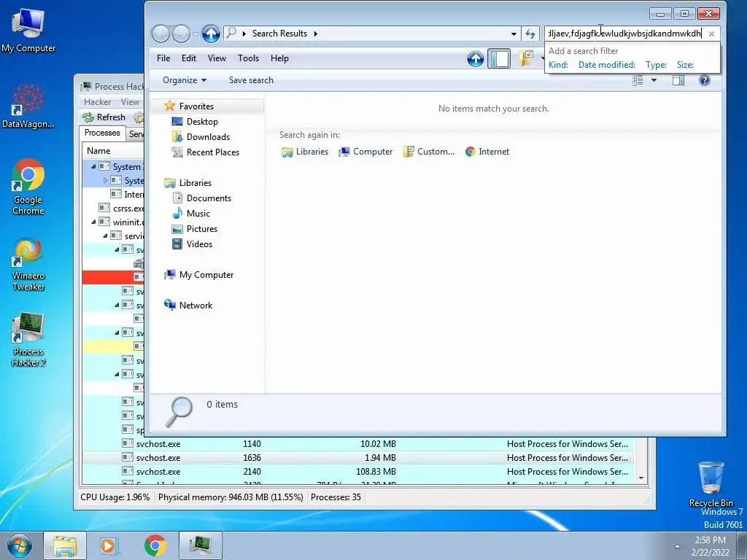This screenshot has height=560, width=747.
Task: Open the Organize dropdown
Action: click(185, 80)
